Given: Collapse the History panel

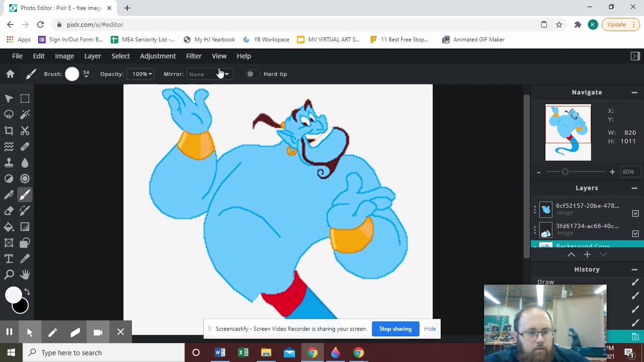Looking at the screenshot, I should coord(634,269).
